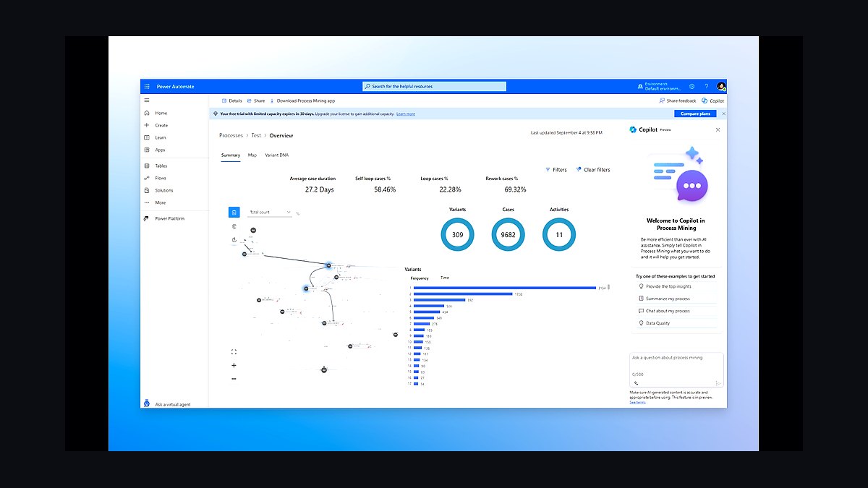
Task: Dismiss the free trial banner
Action: tap(723, 114)
